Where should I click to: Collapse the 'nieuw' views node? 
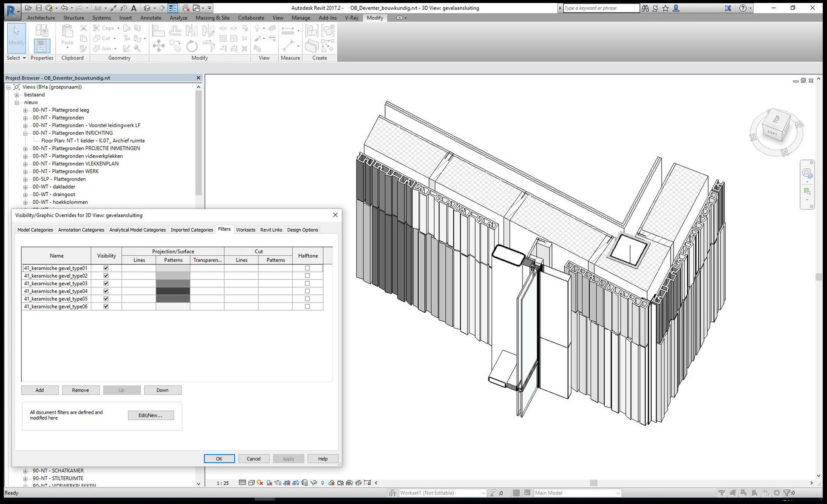coord(17,103)
